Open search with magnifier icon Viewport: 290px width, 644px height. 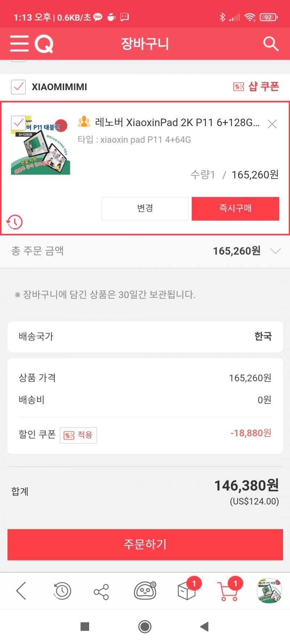[x=270, y=43]
